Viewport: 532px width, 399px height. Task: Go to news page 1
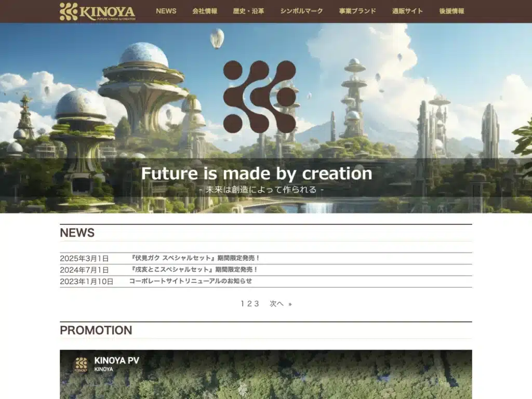242,303
